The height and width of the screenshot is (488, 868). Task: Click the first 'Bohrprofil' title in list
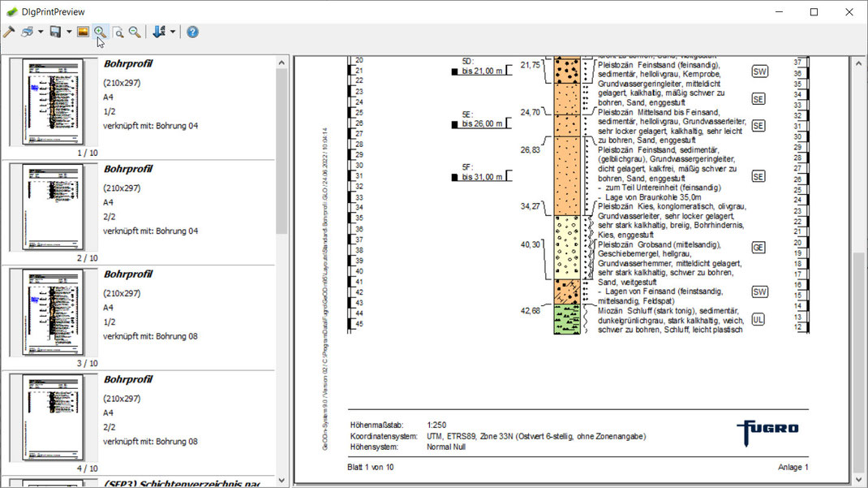[x=128, y=63]
